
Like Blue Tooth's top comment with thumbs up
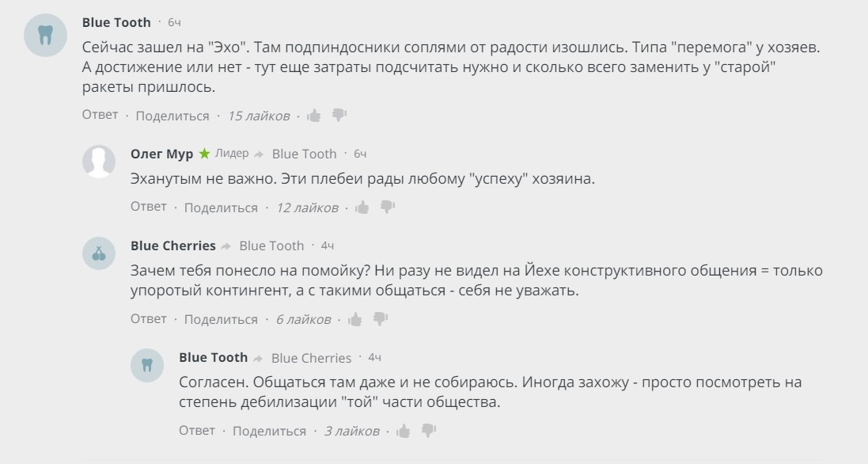[314, 116]
